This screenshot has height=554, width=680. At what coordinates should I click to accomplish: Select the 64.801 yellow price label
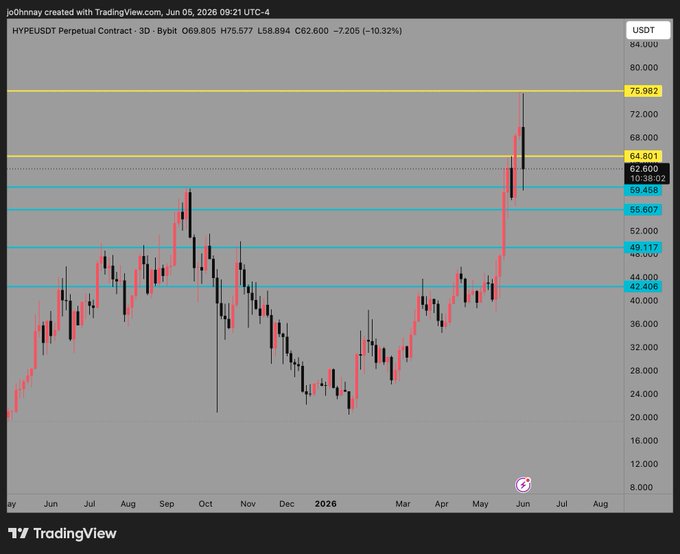(x=643, y=156)
